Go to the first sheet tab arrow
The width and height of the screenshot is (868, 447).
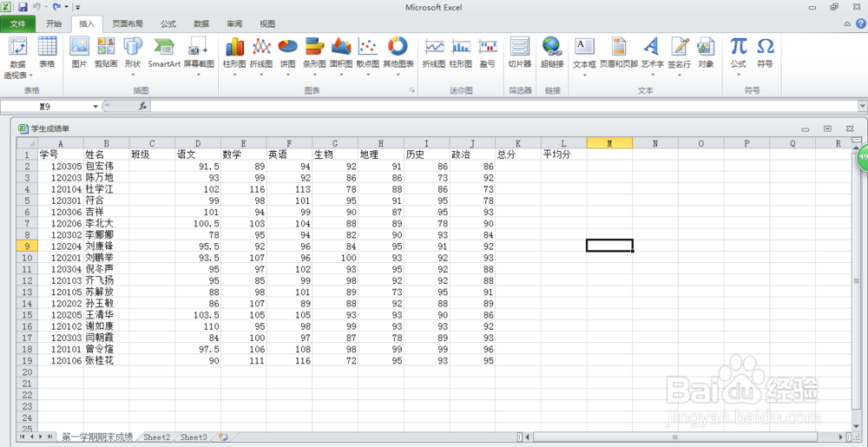click(x=23, y=437)
